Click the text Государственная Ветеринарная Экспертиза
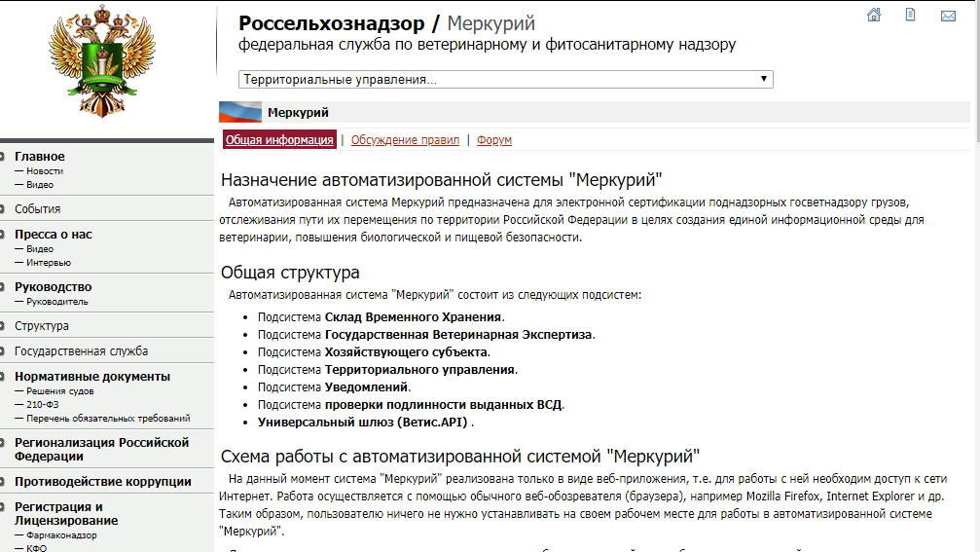 tap(458, 335)
